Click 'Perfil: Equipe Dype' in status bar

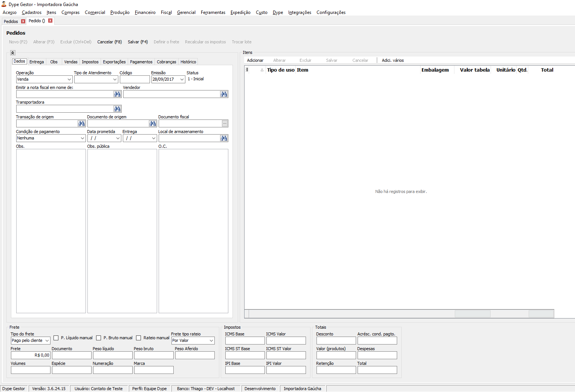[150, 389]
